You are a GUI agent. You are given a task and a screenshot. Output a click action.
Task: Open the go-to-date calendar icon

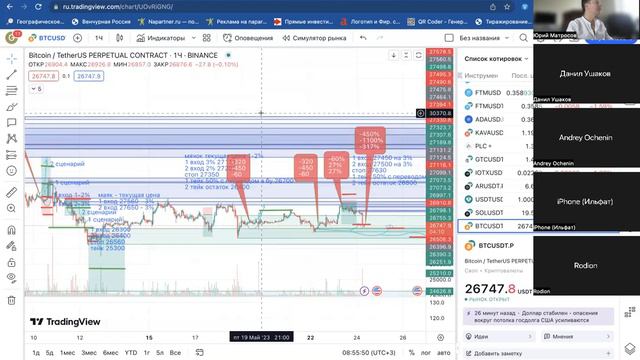[200, 353]
